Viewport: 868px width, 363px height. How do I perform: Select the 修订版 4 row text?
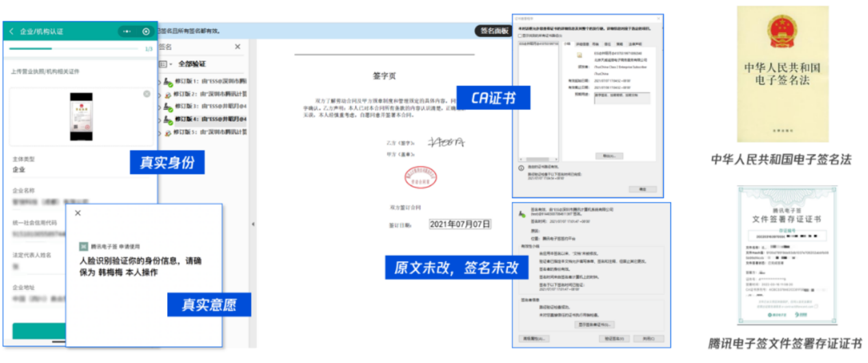[x=210, y=119]
